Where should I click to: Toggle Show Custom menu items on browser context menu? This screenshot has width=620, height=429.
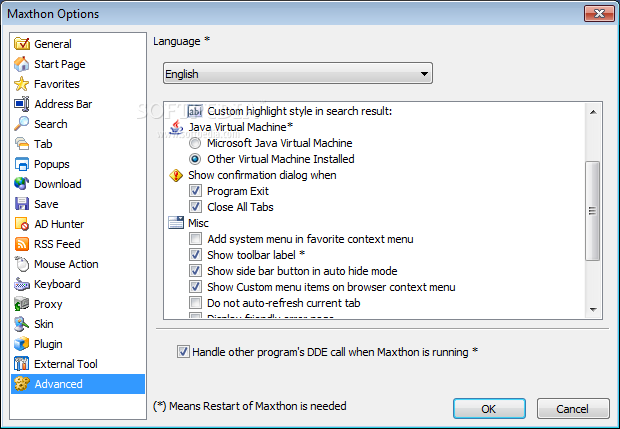pyautogui.click(x=195, y=287)
